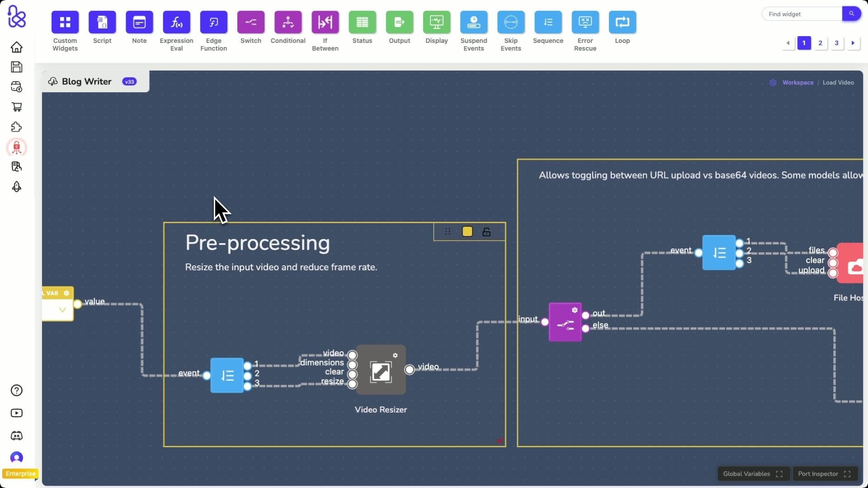Open the help icon in the left sidebar
The image size is (868, 488).
pyautogui.click(x=16, y=390)
